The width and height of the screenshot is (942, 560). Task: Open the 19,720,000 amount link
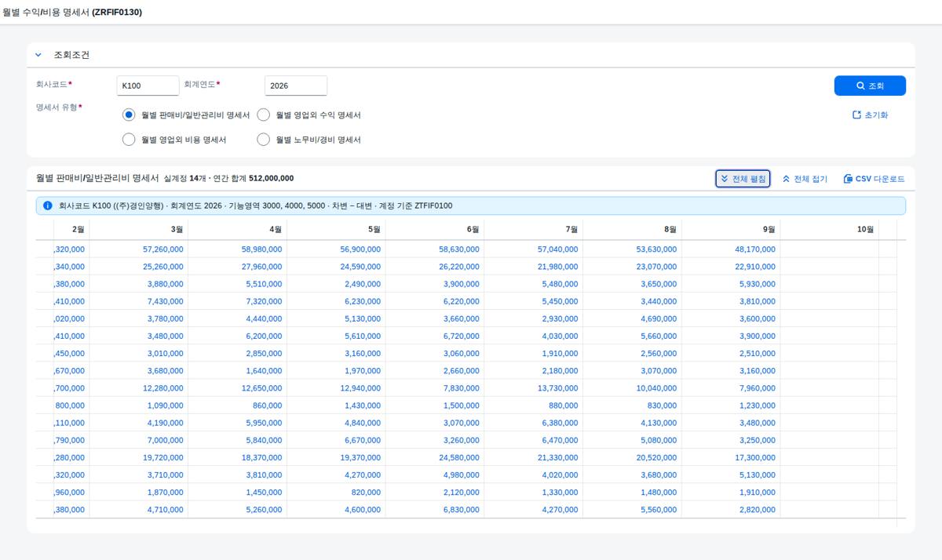[x=163, y=457]
